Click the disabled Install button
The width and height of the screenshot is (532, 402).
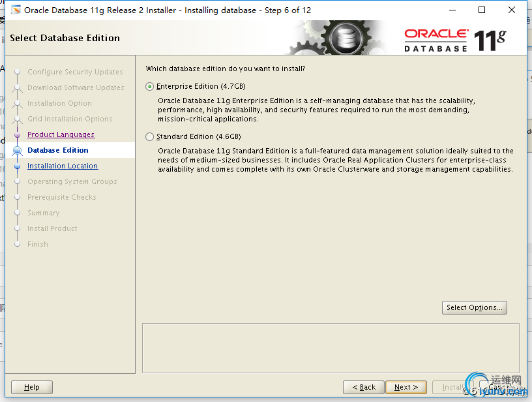[452, 387]
